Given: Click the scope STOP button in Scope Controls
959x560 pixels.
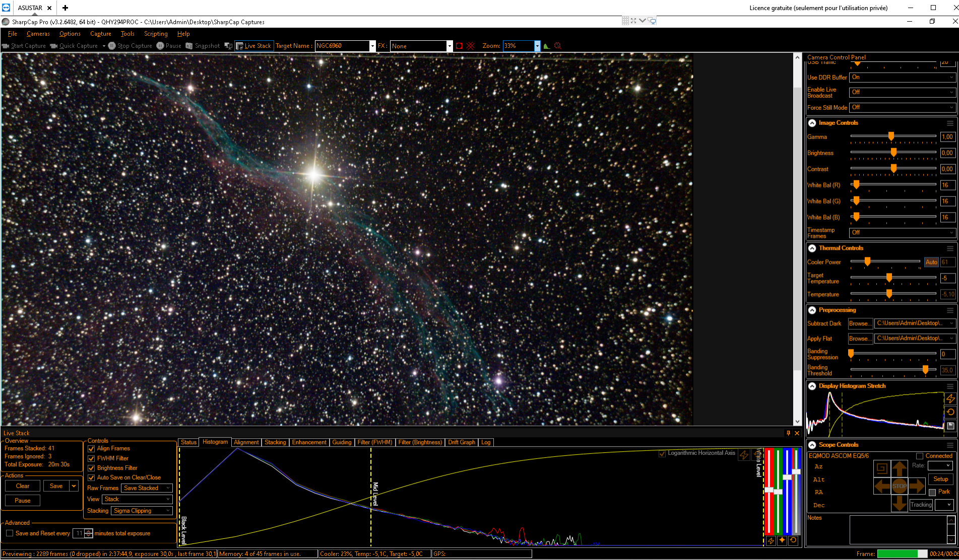Looking at the screenshot, I should [x=899, y=486].
